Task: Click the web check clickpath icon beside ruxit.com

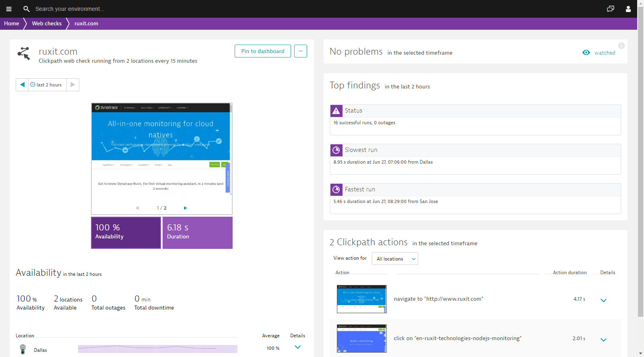Action: [x=24, y=53]
